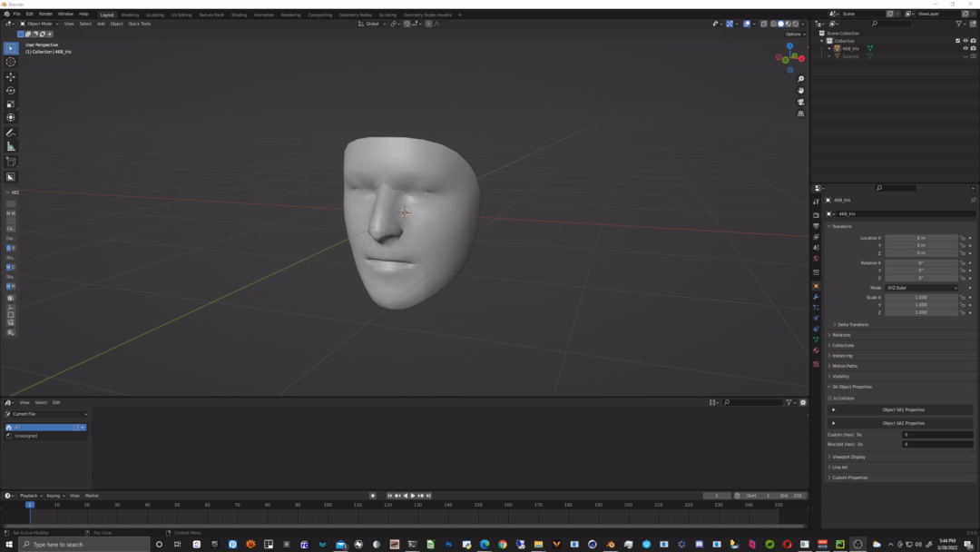Toggle Collection eye visibility icon
The width and height of the screenshot is (980, 552).
pyautogui.click(x=965, y=41)
